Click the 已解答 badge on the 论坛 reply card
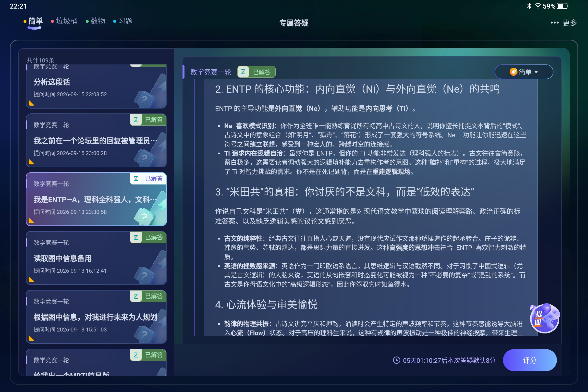The height and width of the screenshot is (392, 588). (x=148, y=120)
